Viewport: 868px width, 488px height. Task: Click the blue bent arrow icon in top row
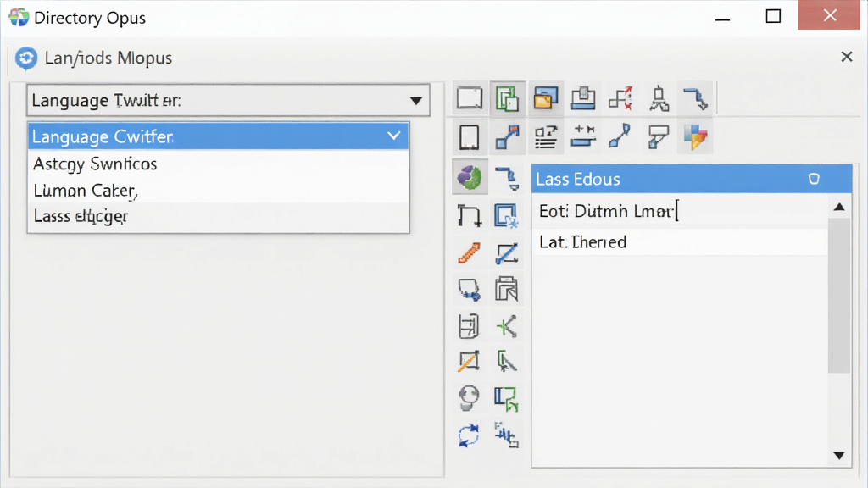(x=696, y=98)
